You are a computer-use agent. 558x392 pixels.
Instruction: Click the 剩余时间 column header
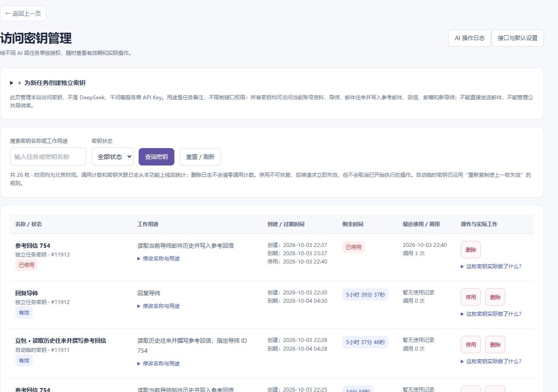point(353,224)
